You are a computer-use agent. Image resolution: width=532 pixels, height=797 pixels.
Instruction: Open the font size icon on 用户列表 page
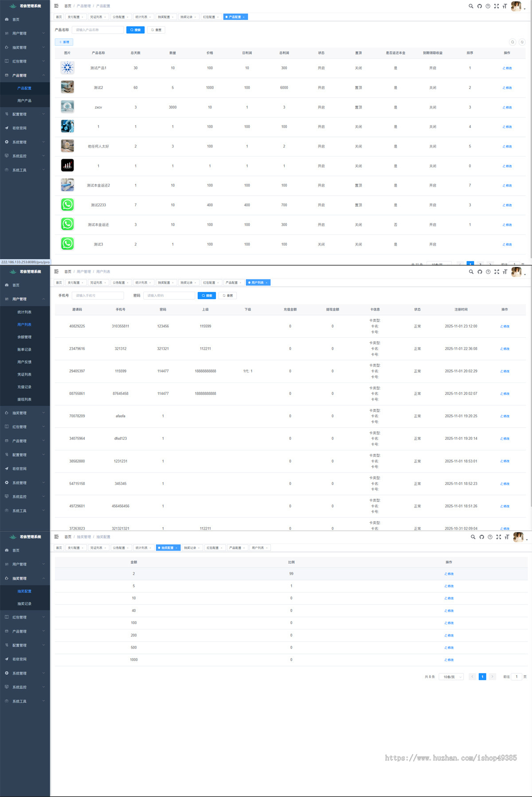pyautogui.click(x=505, y=272)
